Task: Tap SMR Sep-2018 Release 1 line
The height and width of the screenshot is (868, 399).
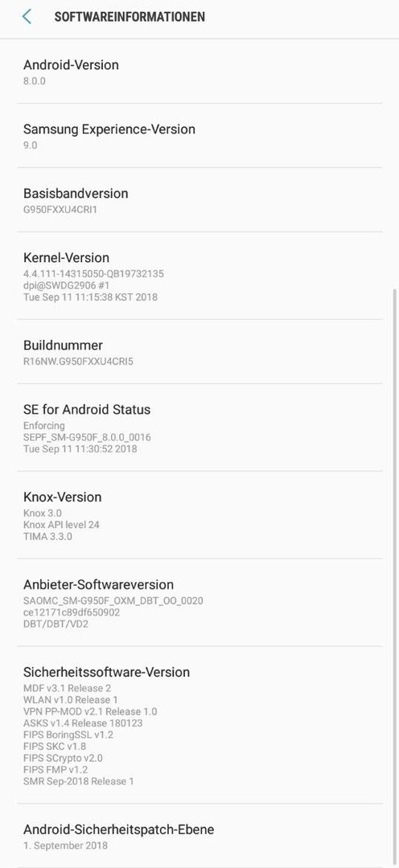Action: pos(79,782)
